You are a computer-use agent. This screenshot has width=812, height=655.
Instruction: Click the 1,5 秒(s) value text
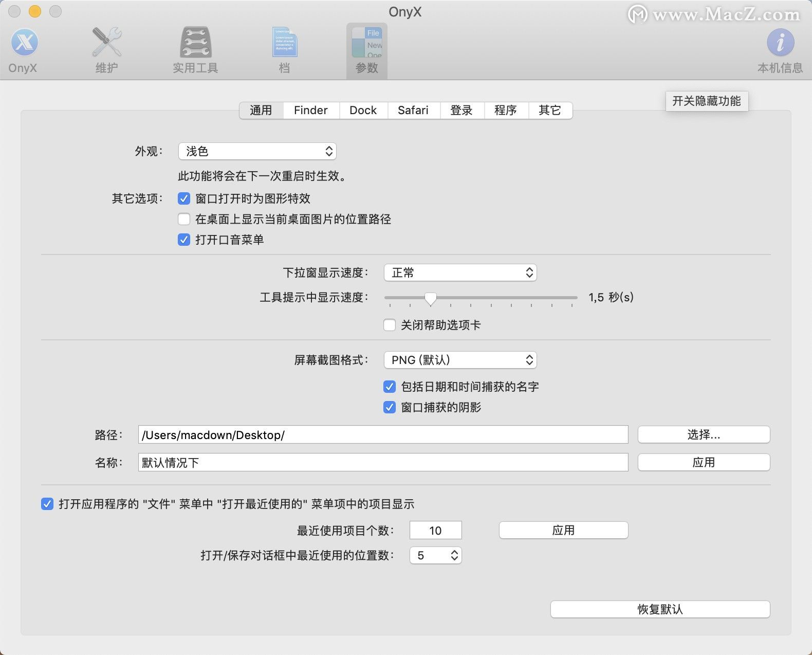pyautogui.click(x=611, y=297)
